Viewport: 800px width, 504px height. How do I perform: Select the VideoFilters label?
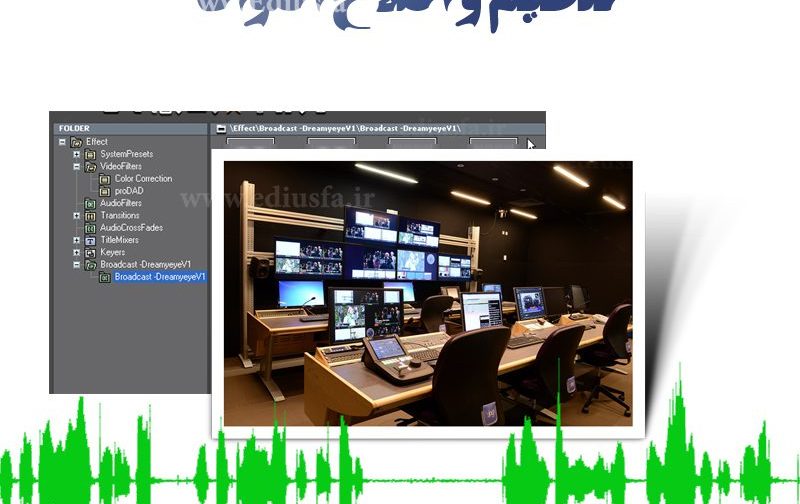pos(121,166)
